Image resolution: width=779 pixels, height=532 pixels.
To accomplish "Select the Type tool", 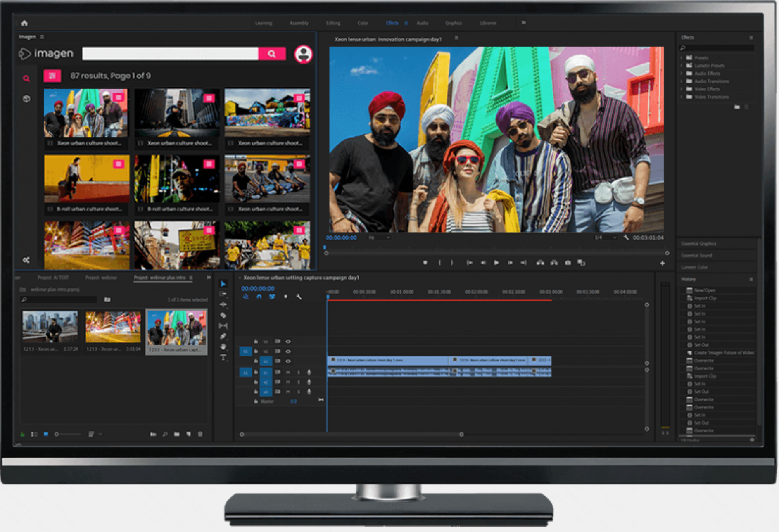I will coord(223,358).
